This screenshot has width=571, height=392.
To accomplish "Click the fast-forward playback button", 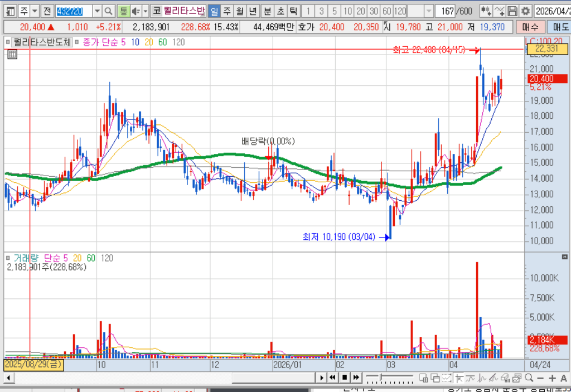I will (356, 378).
